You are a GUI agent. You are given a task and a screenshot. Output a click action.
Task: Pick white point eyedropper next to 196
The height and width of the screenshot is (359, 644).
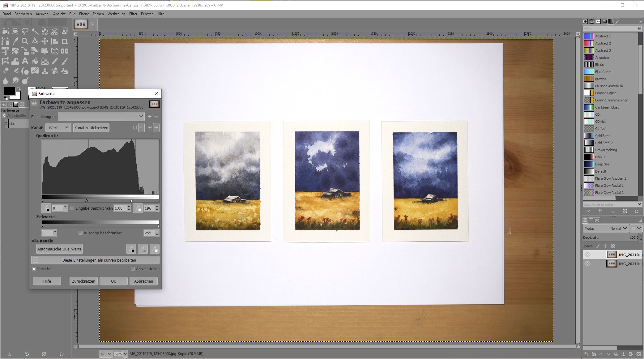click(138, 208)
